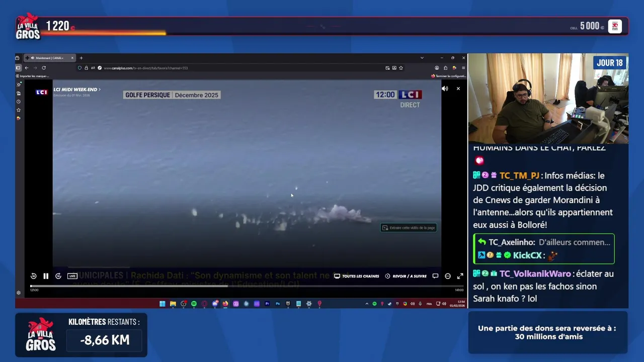Toggle the Firefox sidebar
Image resolution: width=644 pixels, height=362 pixels.
pos(18,68)
